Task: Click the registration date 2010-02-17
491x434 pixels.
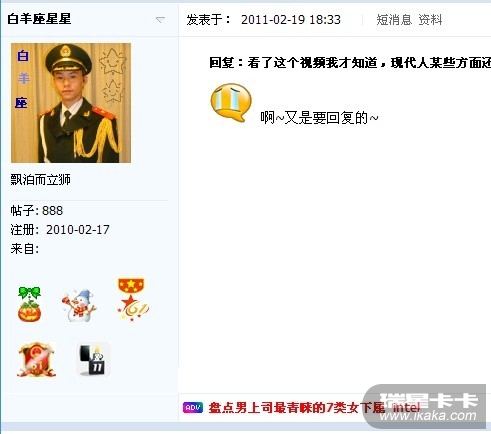Action: pos(78,230)
